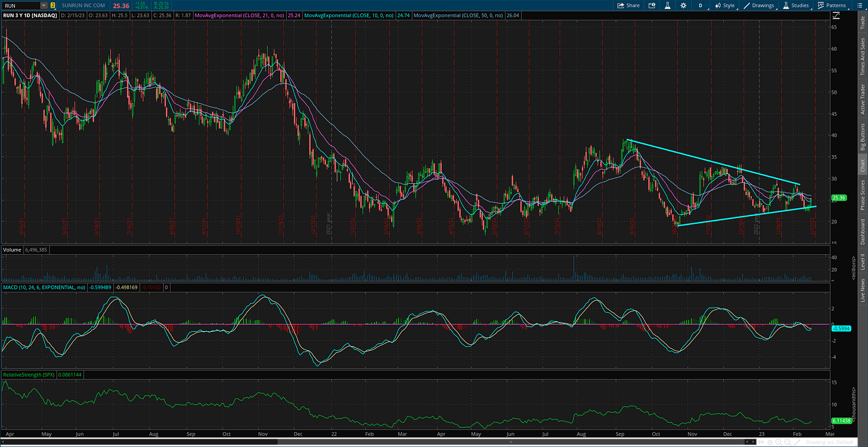The image size is (868, 447).
Task: Open the chart snapshot/clock icon in toolbar
Action: click(652, 5)
